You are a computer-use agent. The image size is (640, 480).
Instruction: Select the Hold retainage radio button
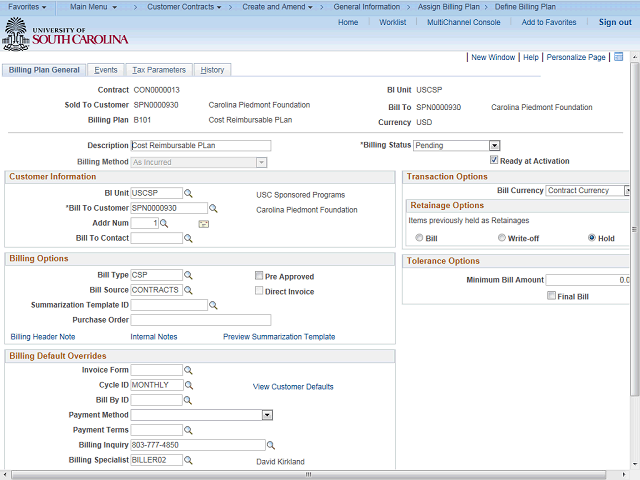592,238
